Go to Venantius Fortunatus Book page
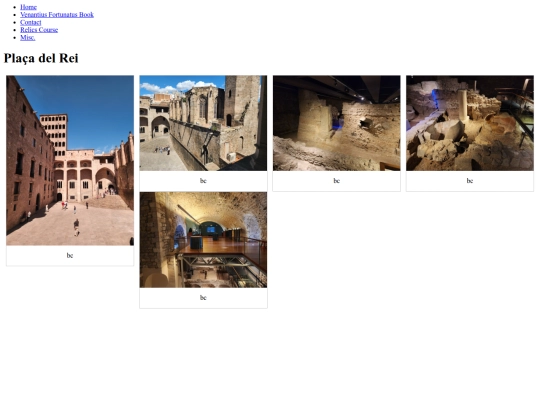Image resolution: width=540 pixels, height=405 pixels. click(57, 14)
